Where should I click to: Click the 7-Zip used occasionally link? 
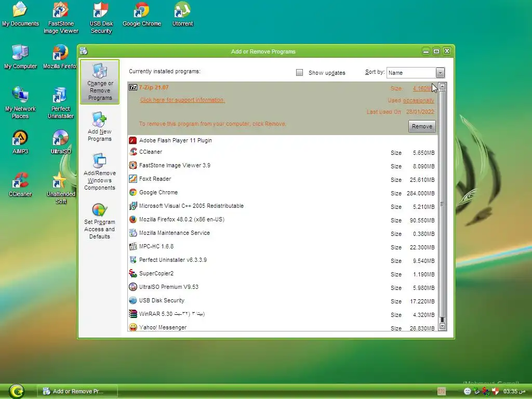coord(418,100)
